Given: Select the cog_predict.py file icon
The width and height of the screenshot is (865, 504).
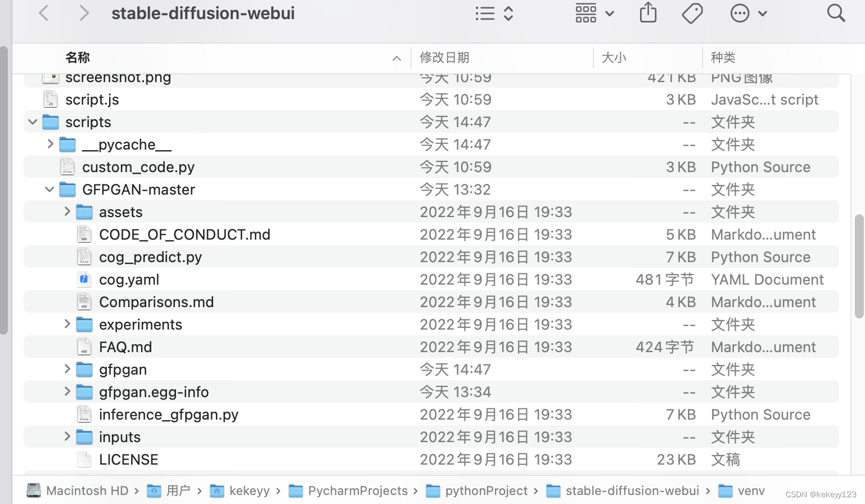Looking at the screenshot, I should coord(84,256).
